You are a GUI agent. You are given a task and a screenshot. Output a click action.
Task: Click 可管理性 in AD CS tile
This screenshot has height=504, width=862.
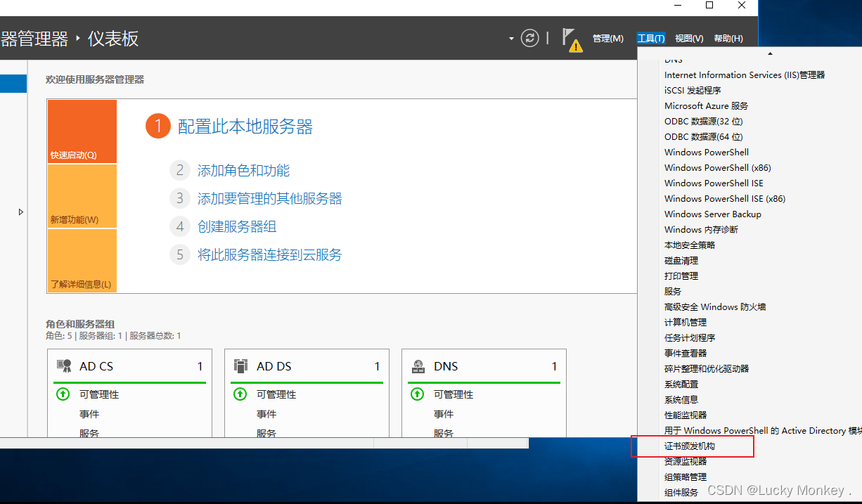tap(99, 394)
